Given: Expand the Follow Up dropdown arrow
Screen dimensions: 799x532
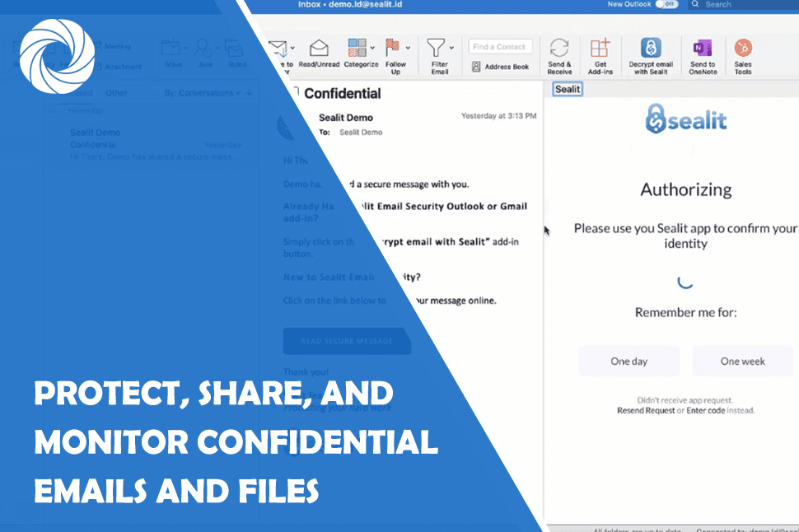Looking at the screenshot, I should pyautogui.click(x=408, y=48).
